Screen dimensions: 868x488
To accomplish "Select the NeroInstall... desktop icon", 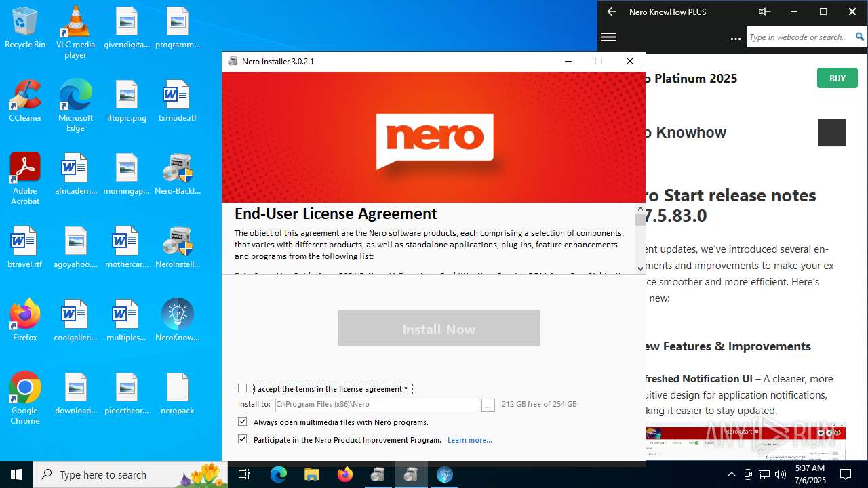I will coord(178,247).
